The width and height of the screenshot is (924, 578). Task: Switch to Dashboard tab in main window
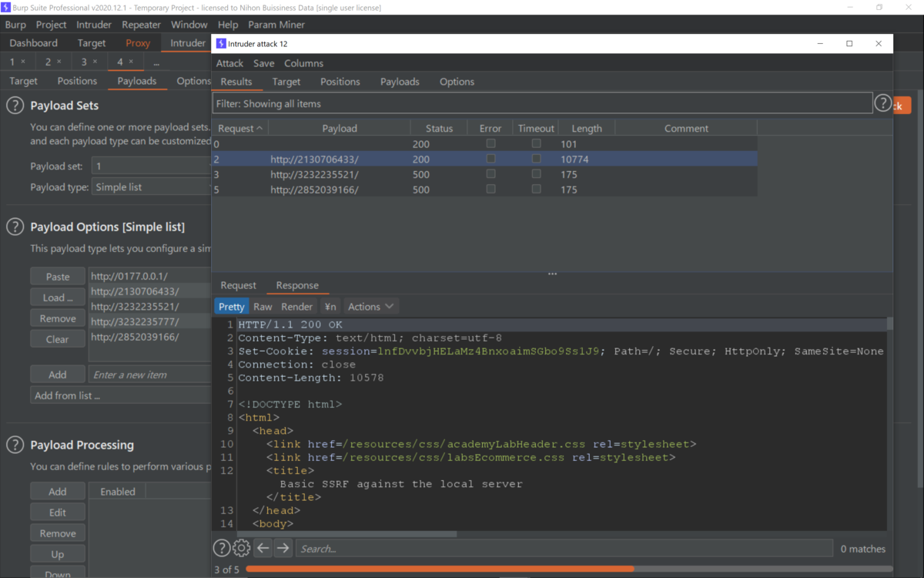click(x=34, y=43)
